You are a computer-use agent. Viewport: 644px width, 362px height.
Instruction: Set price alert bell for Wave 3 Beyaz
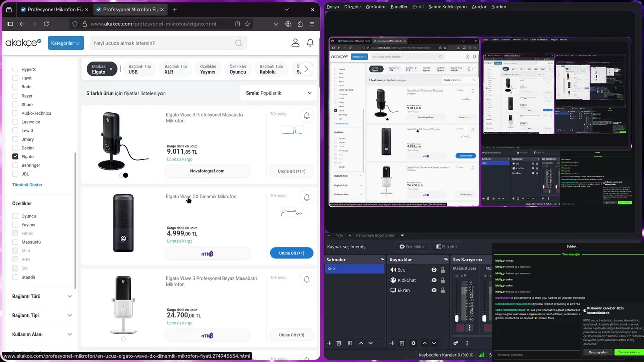click(307, 279)
